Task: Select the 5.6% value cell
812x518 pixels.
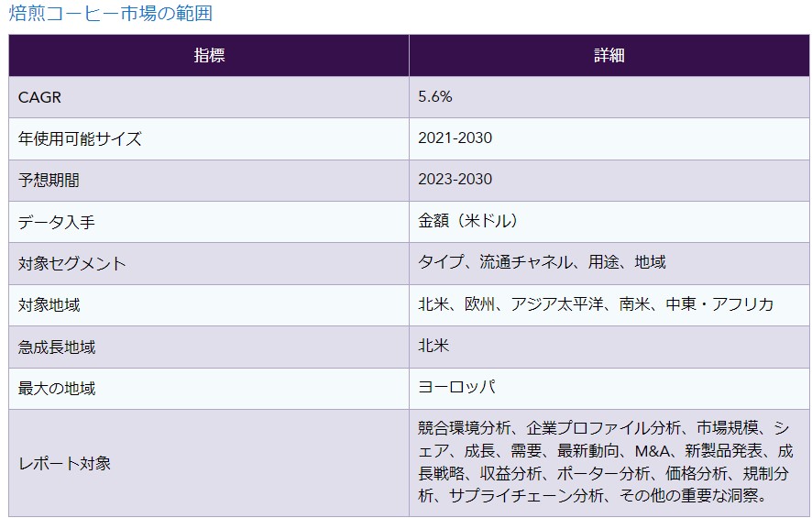Action: click(609, 97)
